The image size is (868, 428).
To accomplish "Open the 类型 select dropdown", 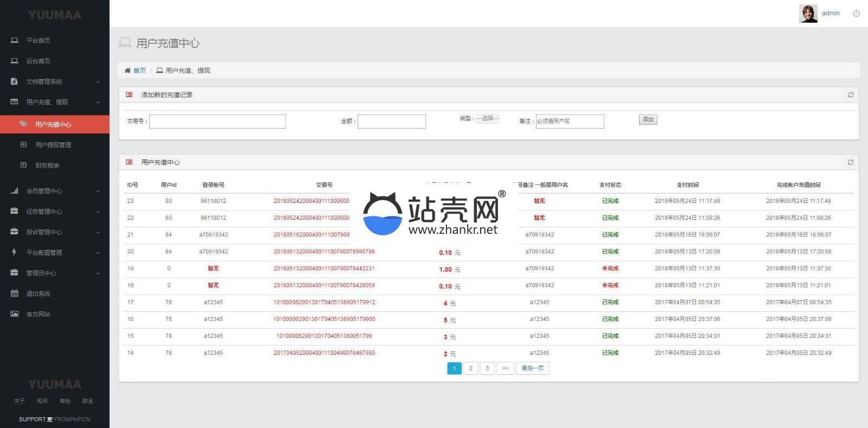I will (487, 118).
